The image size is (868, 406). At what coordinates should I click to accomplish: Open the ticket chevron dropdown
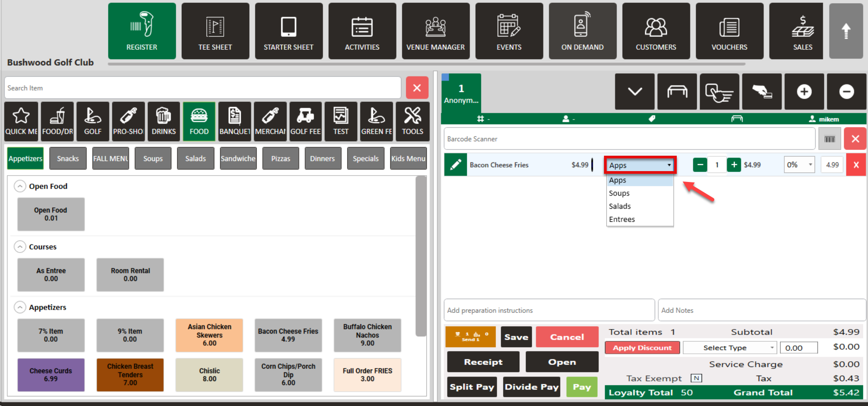[x=635, y=92]
